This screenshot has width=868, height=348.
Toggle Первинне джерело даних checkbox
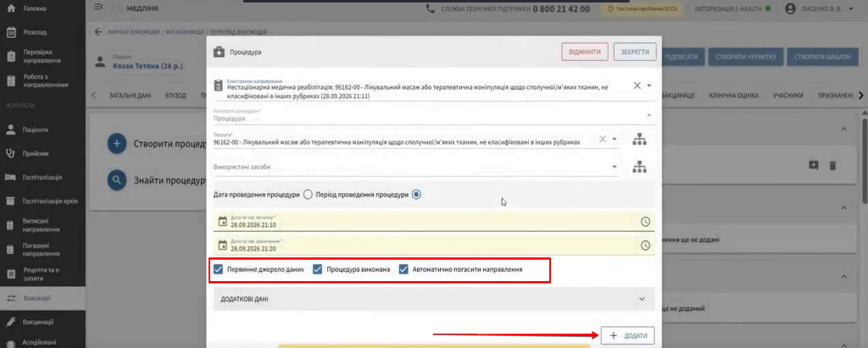pyautogui.click(x=218, y=269)
